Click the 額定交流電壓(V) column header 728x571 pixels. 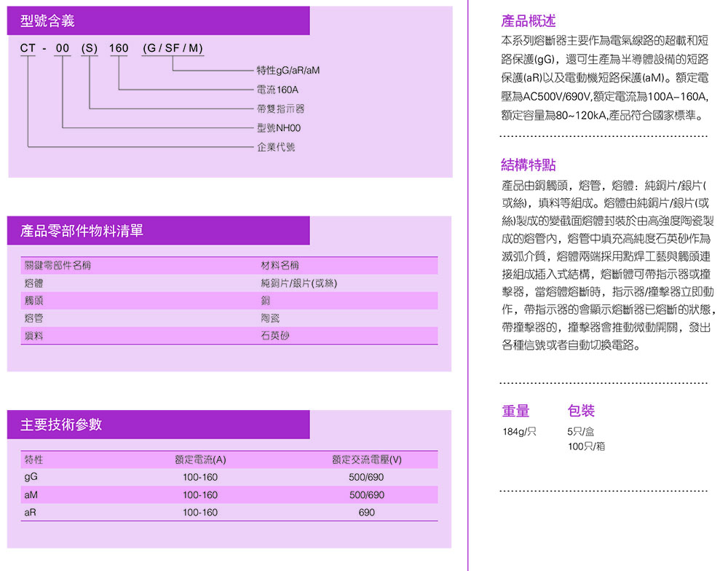pos(367,460)
